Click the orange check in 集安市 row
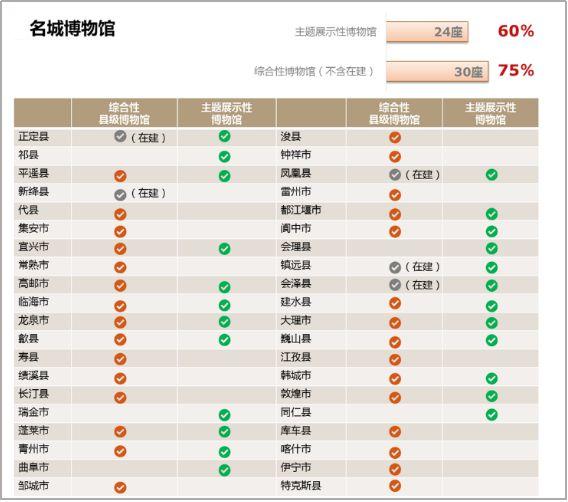Image resolution: width=568 pixels, height=502 pixels. [x=120, y=231]
